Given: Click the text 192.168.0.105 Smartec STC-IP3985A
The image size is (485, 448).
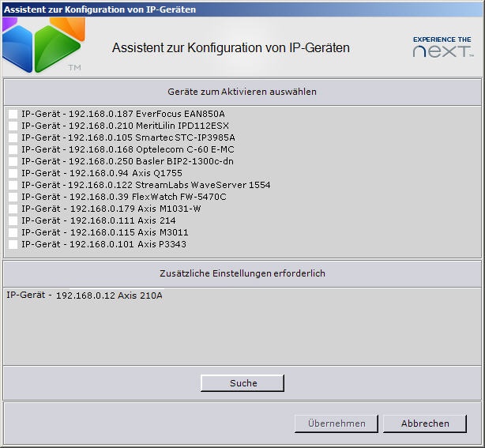Looking at the screenshot, I should click(152, 137).
